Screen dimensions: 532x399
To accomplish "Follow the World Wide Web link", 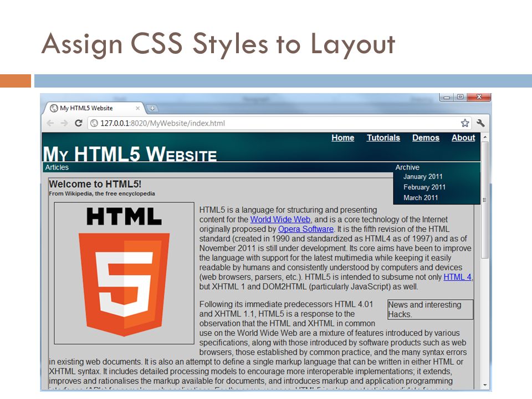I will click(280, 219).
